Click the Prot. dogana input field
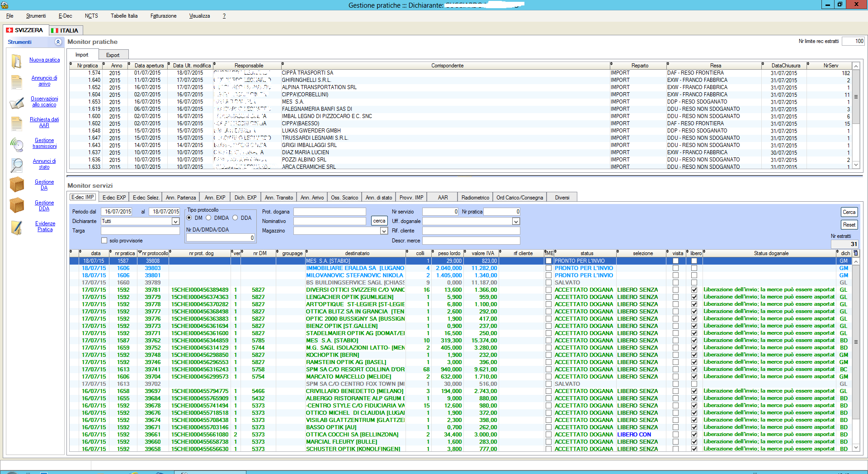This screenshot has height=474, width=868. 330,212
